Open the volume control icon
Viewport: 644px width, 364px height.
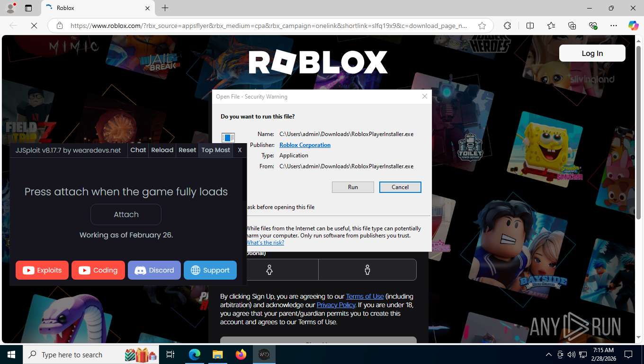click(x=571, y=355)
